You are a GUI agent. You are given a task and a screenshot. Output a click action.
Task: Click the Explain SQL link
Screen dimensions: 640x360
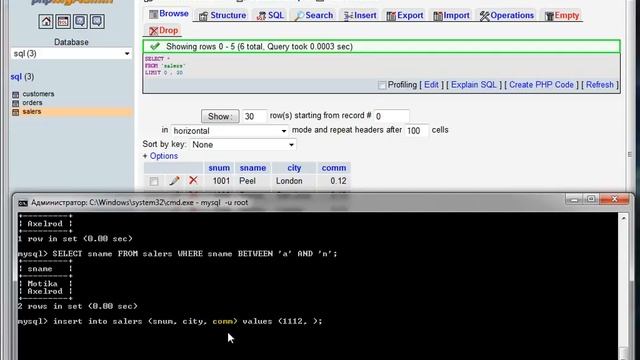point(473,85)
